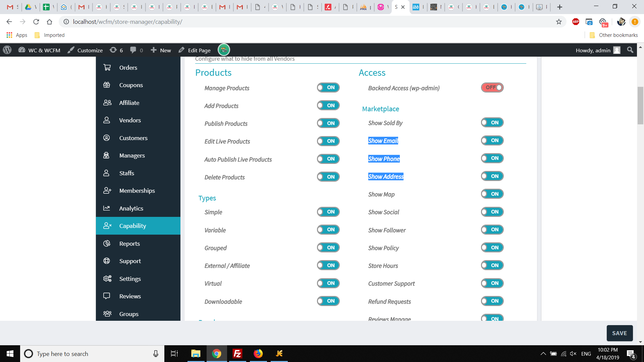Click the SAVE button
Viewport: 644px width, 362px height.
point(620,333)
